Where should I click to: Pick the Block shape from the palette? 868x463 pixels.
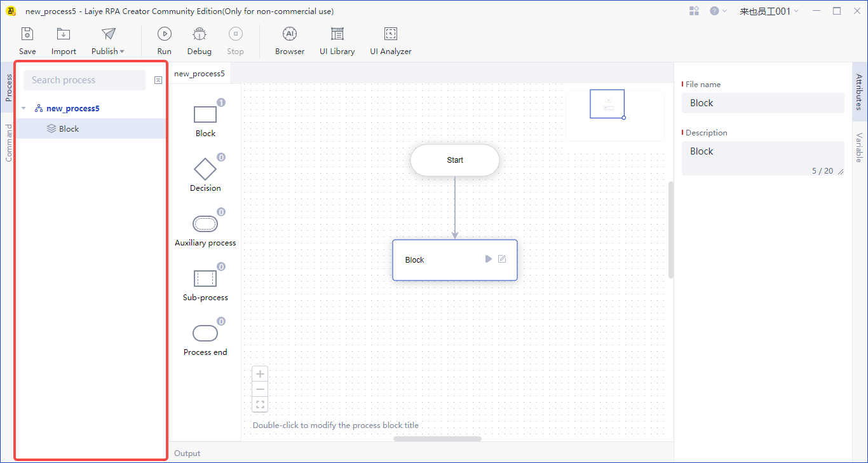click(205, 114)
